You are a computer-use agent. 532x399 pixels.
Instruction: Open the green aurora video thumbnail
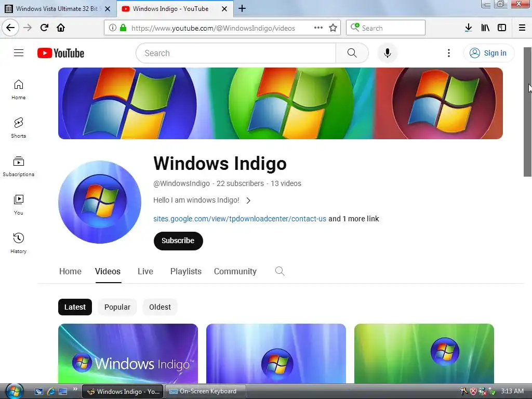pos(424,353)
